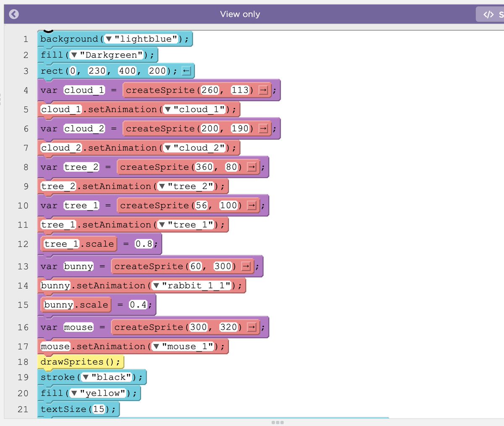Click the y value 300 in bunny createSprite
This screenshot has width=504, height=426.
click(223, 266)
